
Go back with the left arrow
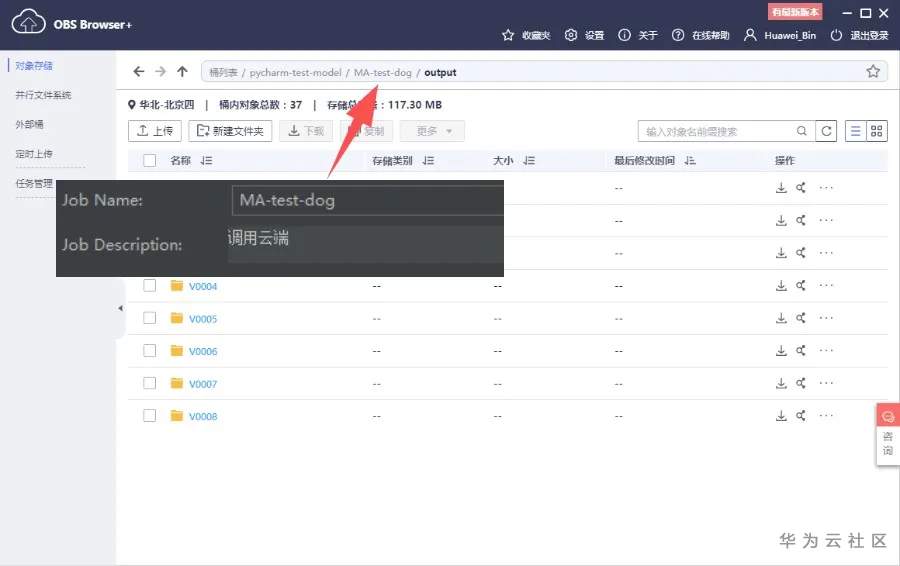click(138, 72)
